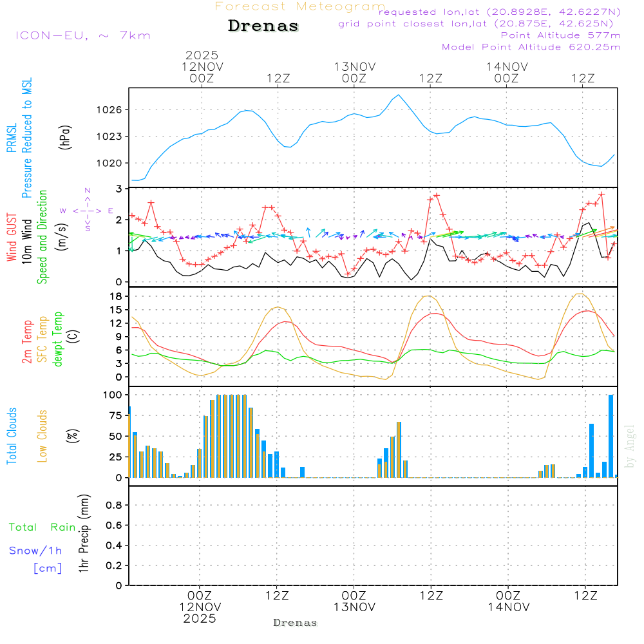This screenshot has height=644, width=644.
Task: Click the requested lon,lat coordinates text
Action: click(x=500, y=12)
